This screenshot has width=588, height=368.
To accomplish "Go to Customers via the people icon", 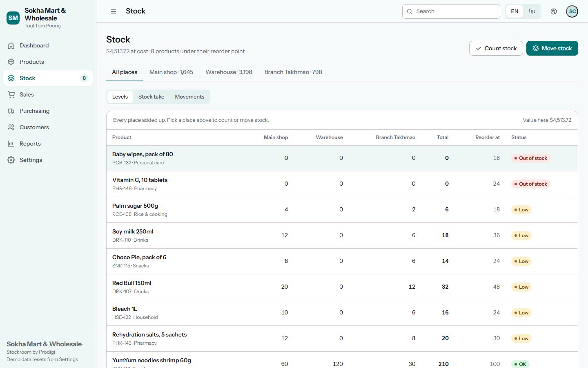I will tap(11, 127).
